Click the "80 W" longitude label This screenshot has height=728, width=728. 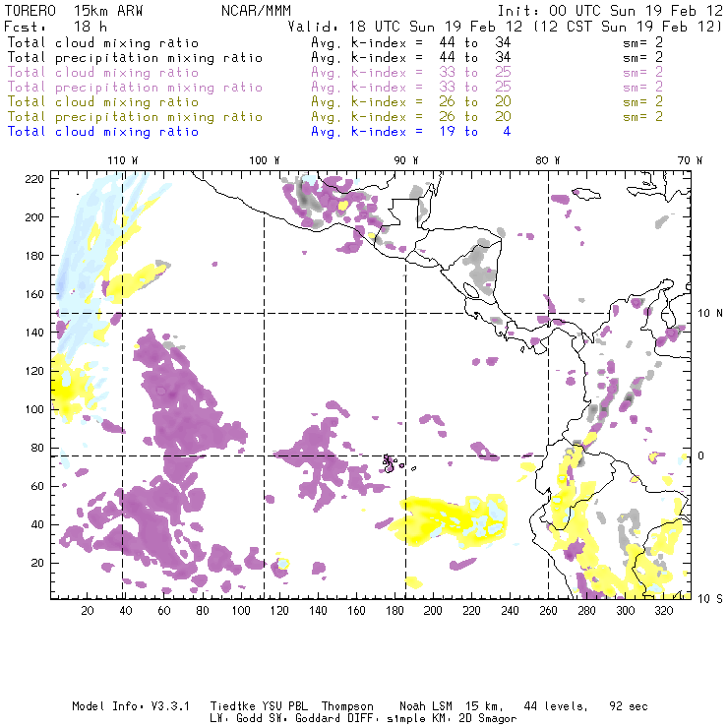547,160
